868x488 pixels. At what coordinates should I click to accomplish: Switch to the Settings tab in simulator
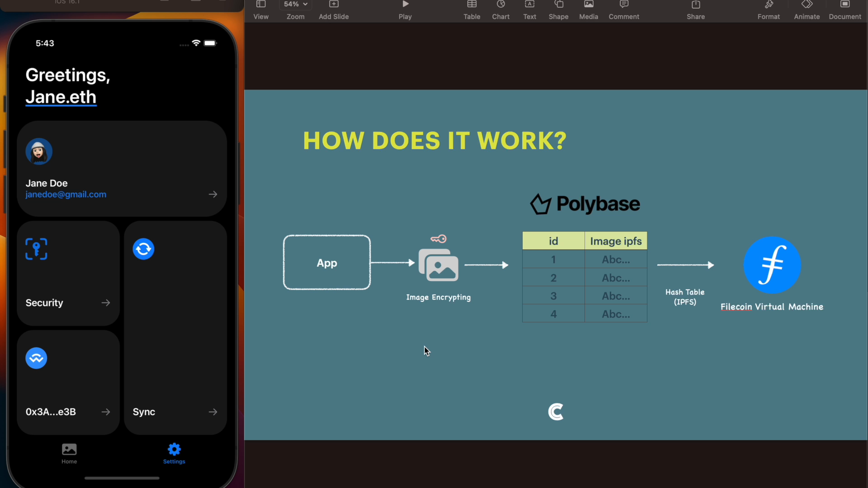coord(174,454)
